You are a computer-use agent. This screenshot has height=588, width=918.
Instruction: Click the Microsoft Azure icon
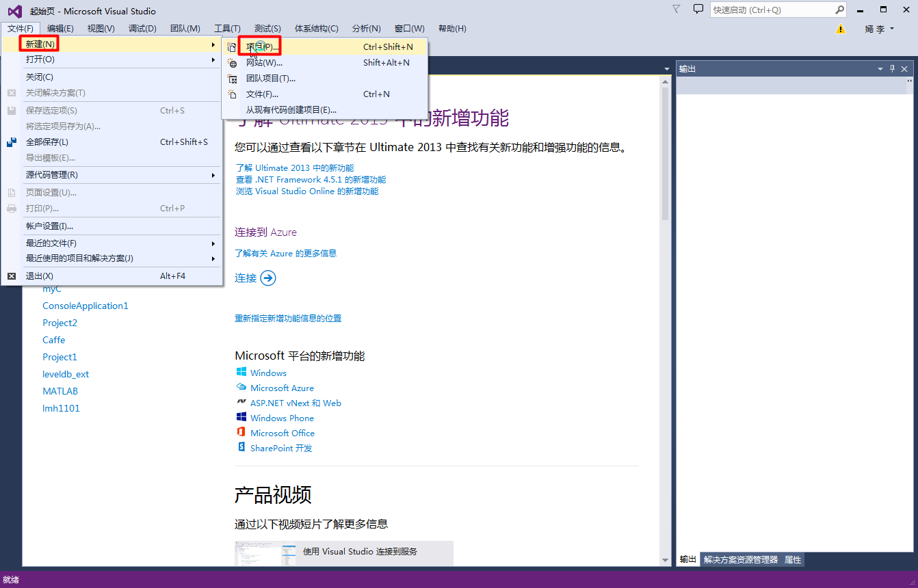tap(241, 387)
